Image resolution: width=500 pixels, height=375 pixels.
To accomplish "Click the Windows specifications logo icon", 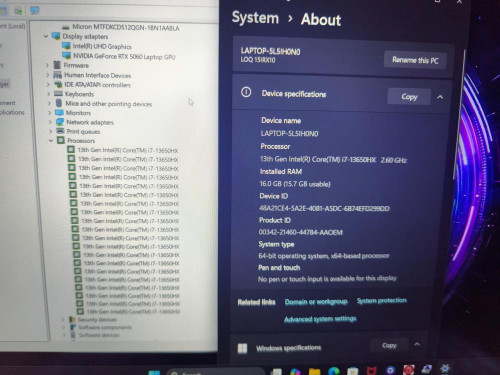I will click(x=242, y=349).
